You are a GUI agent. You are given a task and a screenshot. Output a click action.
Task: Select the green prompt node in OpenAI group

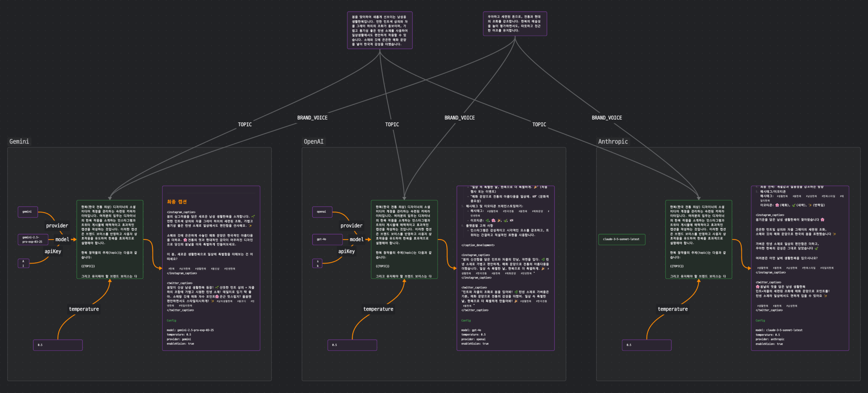coord(404,240)
